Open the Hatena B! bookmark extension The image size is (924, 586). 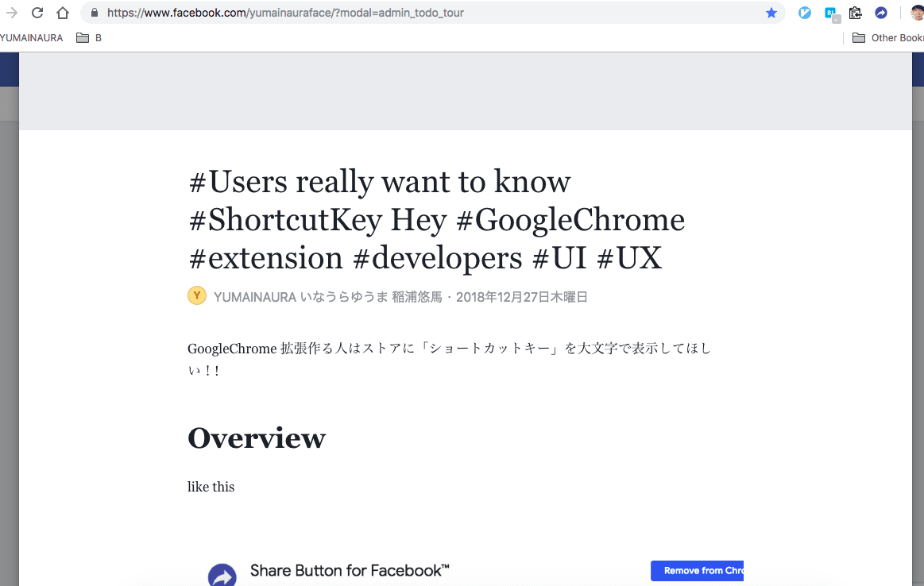click(831, 13)
